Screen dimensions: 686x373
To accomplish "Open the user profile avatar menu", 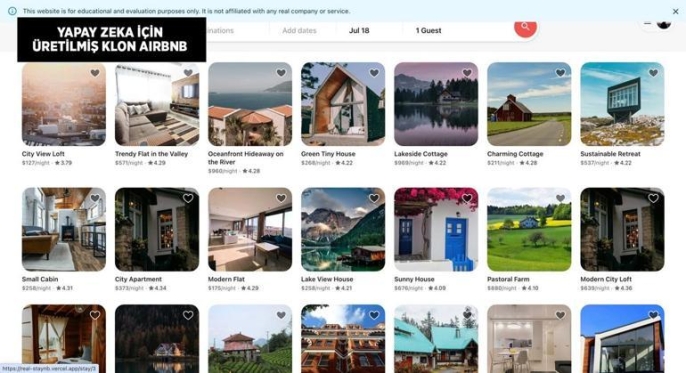I will (x=664, y=24).
